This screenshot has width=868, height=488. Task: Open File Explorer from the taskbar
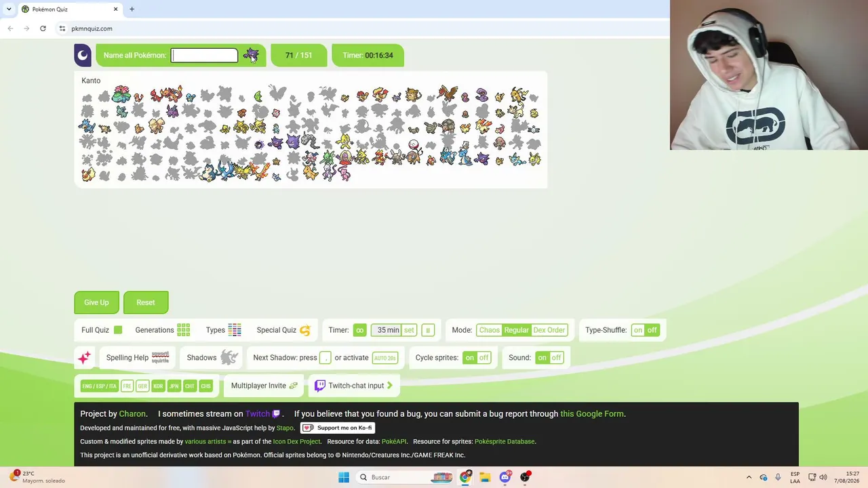pyautogui.click(x=485, y=477)
